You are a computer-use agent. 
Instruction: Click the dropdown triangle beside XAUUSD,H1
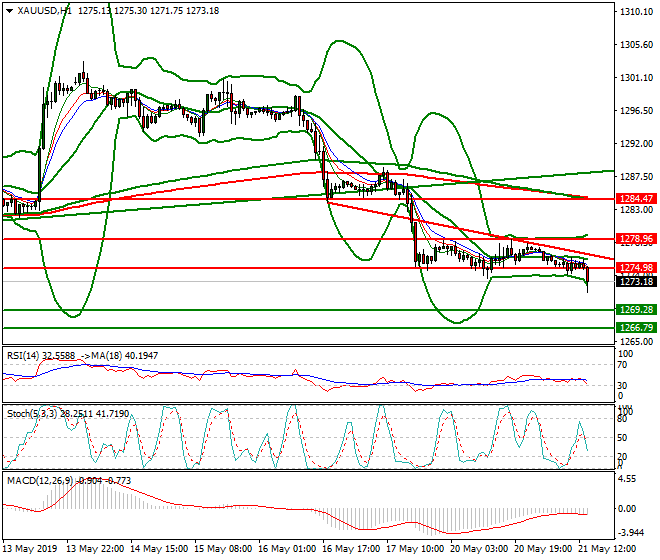(x=10, y=11)
